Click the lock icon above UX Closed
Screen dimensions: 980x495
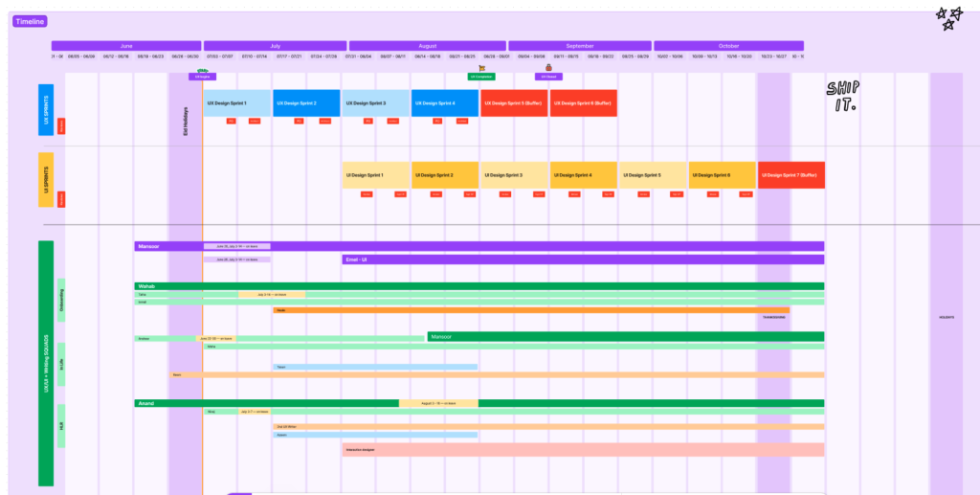tap(548, 68)
